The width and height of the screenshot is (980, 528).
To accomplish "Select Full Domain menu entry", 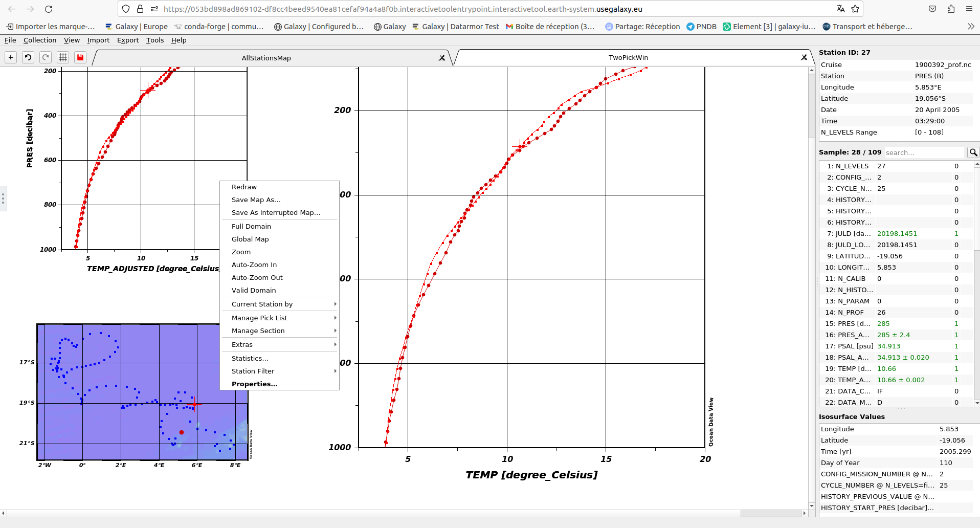I will pyautogui.click(x=279, y=227).
